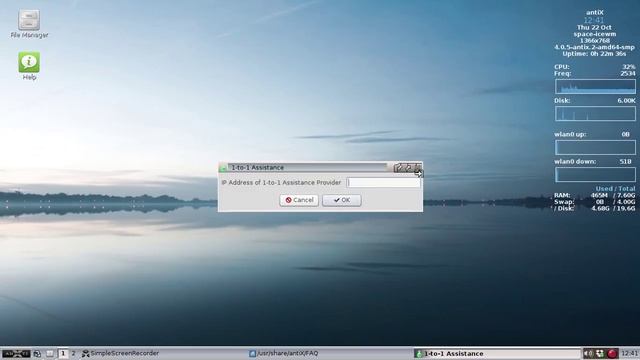Click the 'Thu 22 Oct' date text
The height and width of the screenshot is (360, 640).
point(594,27)
